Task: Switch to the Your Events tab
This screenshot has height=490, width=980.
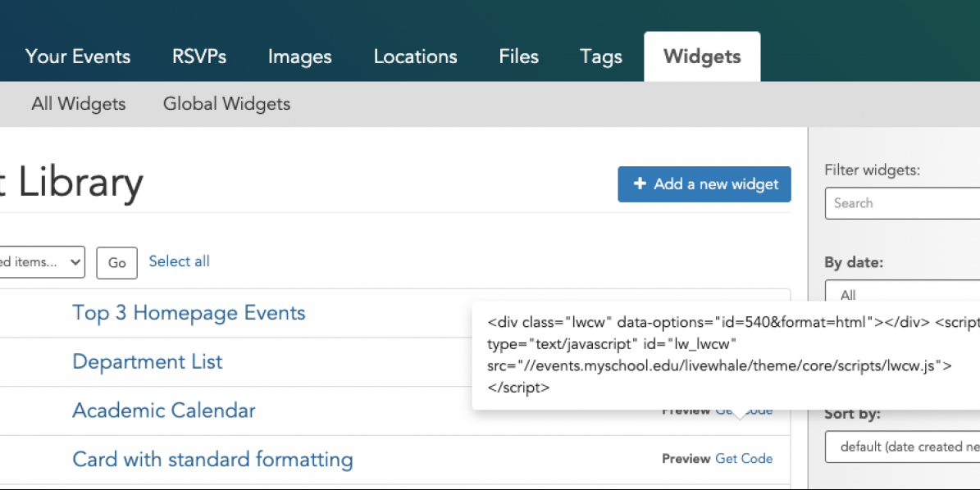Action: (77, 56)
